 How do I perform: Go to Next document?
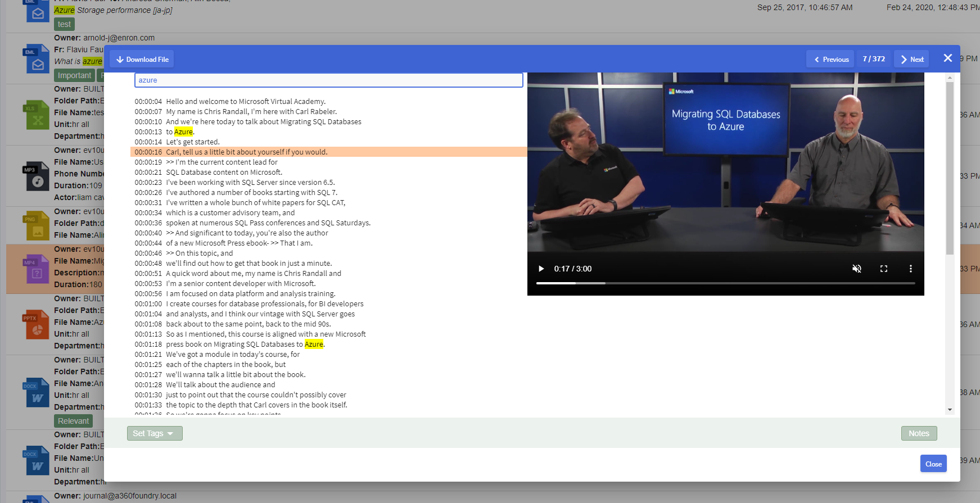pos(911,60)
